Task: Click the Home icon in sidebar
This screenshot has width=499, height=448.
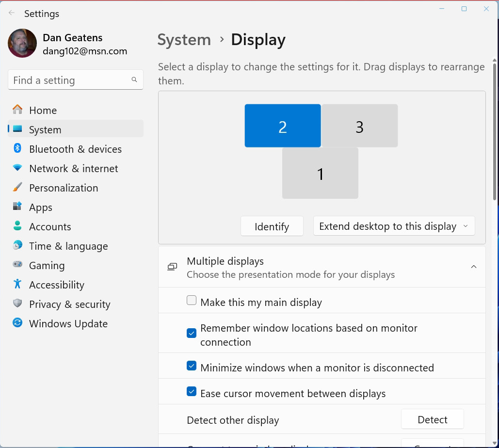Action: 17,110
